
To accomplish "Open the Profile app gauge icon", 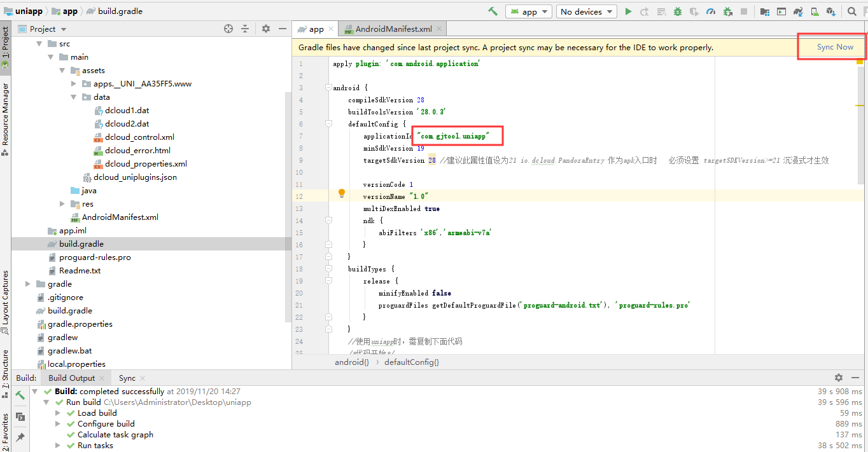I will click(x=711, y=11).
